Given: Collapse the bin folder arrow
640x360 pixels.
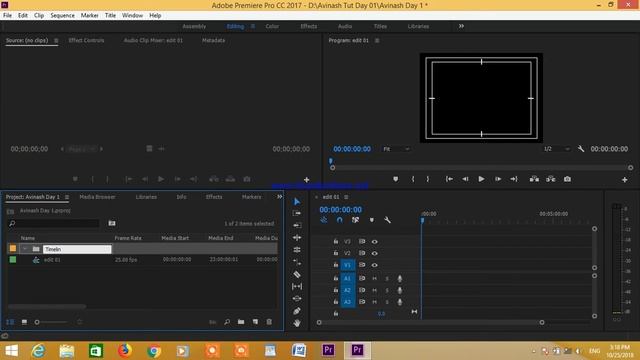Looking at the screenshot, I should (25, 249).
